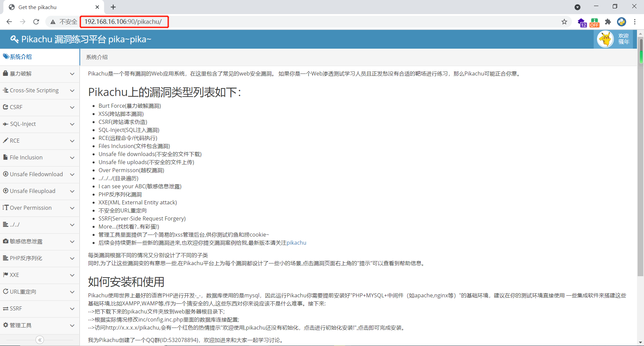Collapse sidebar with double-chevron button
Viewport: 644px width, 346px height.
pyautogui.click(x=40, y=340)
